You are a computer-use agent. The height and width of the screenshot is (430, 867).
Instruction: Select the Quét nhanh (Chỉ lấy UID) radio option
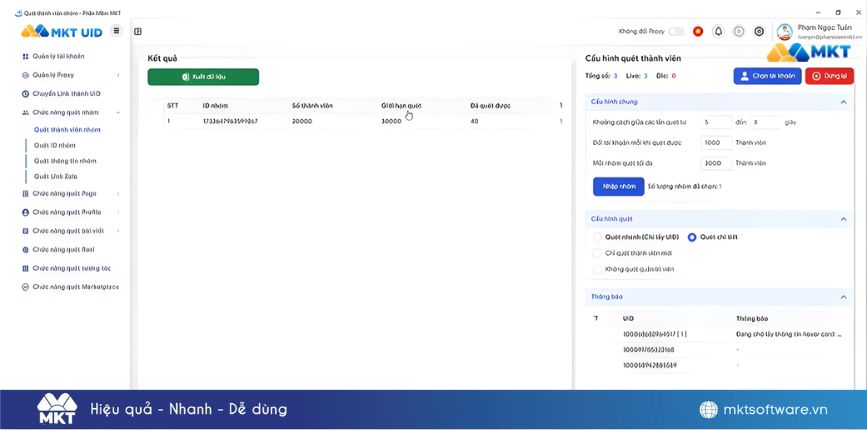(x=598, y=237)
